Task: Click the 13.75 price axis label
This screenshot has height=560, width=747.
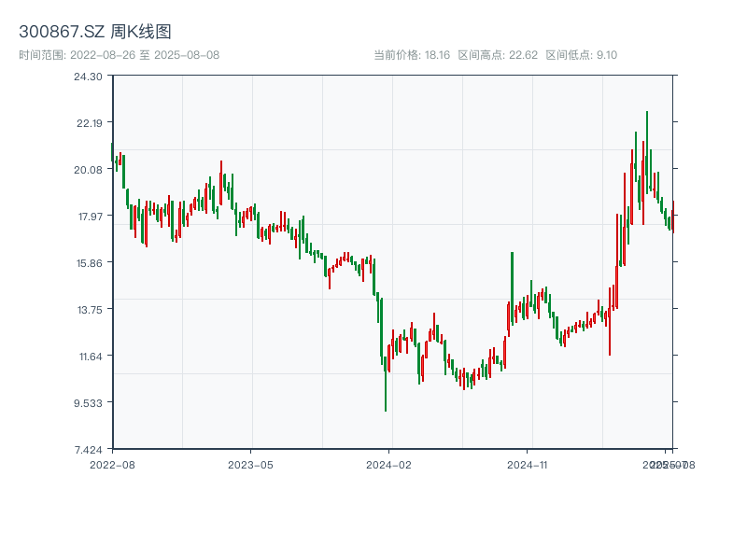Action: coord(89,310)
